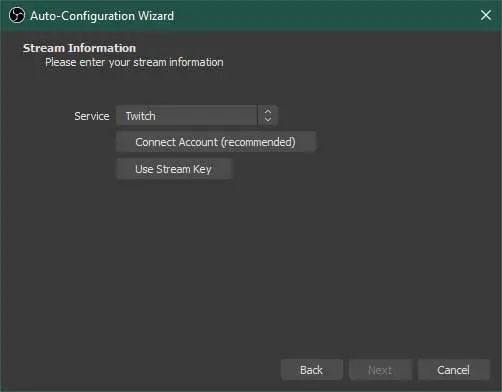
Task: Open the Service dropdown showing Twitch
Action: tap(197, 116)
